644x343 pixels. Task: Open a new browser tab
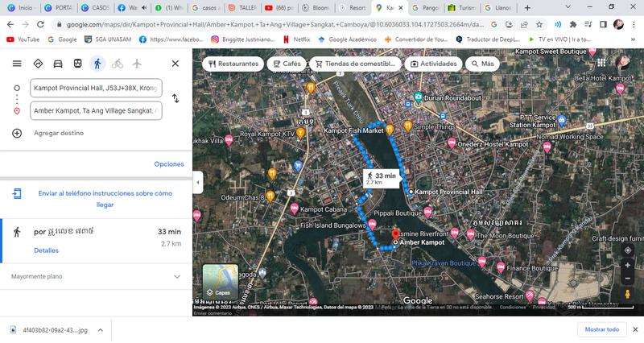pos(527,7)
